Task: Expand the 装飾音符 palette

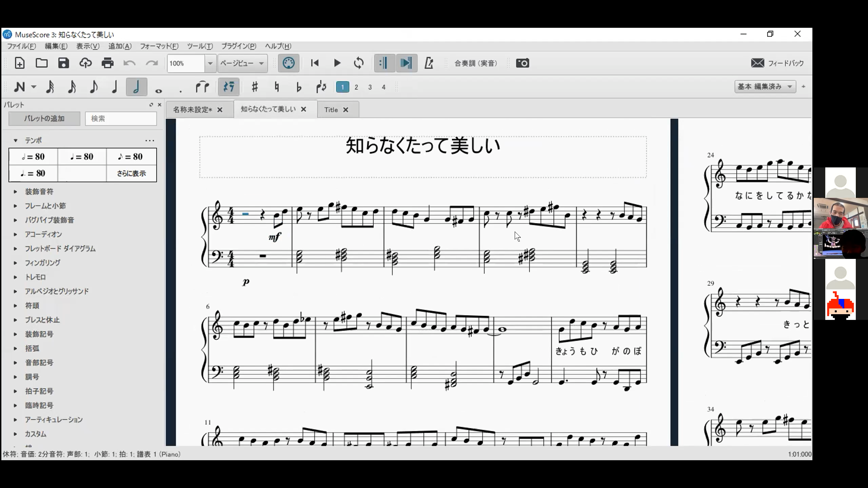Action: 15,192
